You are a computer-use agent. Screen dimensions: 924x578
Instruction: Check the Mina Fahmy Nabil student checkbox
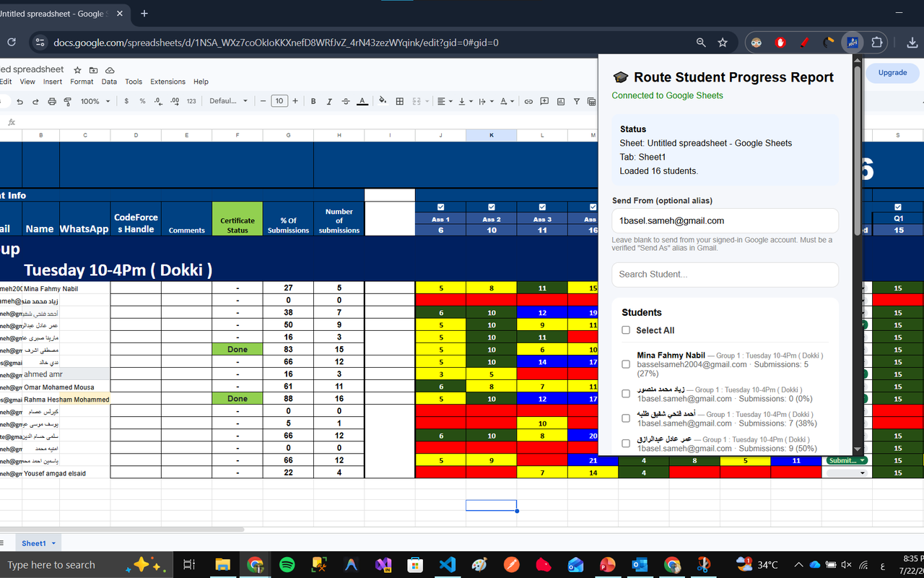tap(626, 364)
